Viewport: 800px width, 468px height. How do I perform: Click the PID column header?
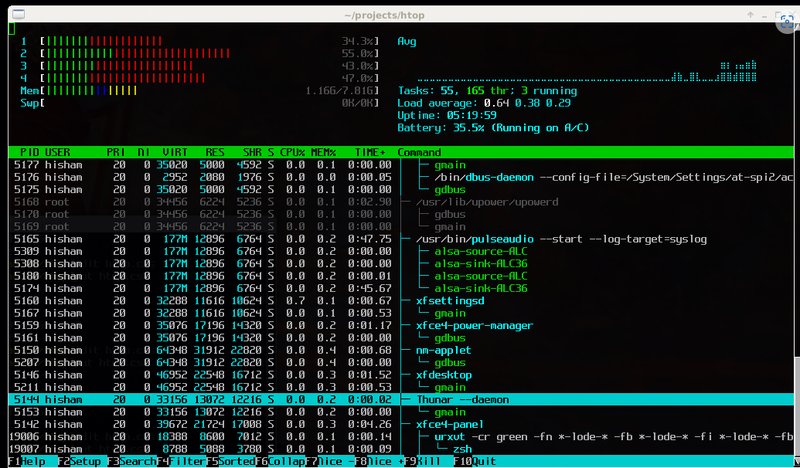30,152
